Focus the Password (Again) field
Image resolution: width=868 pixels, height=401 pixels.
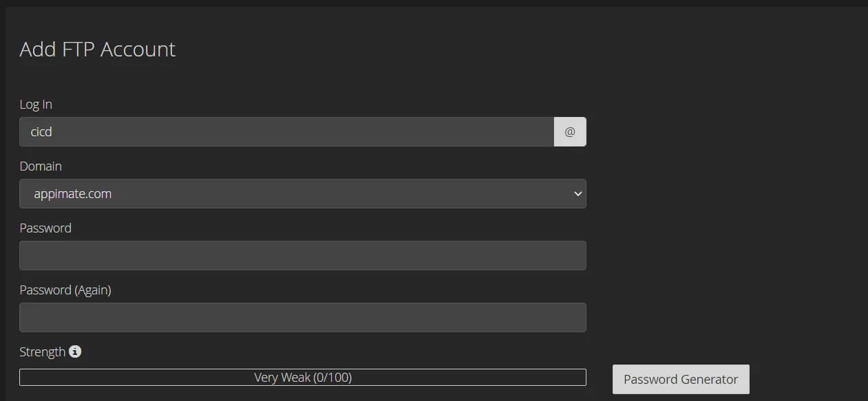click(303, 318)
